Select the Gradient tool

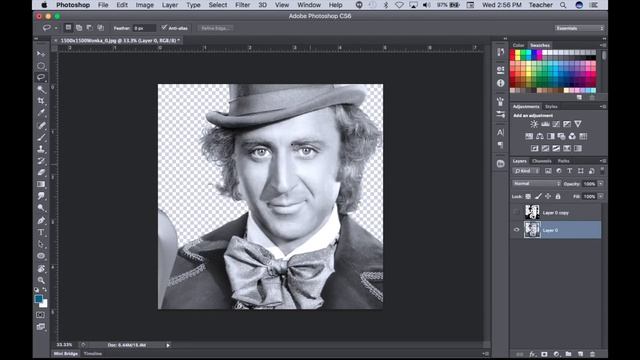(x=41, y=184)
